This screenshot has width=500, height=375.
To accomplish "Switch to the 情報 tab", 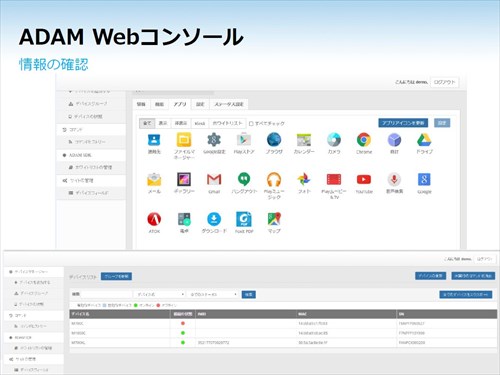I will pos(141,104).
